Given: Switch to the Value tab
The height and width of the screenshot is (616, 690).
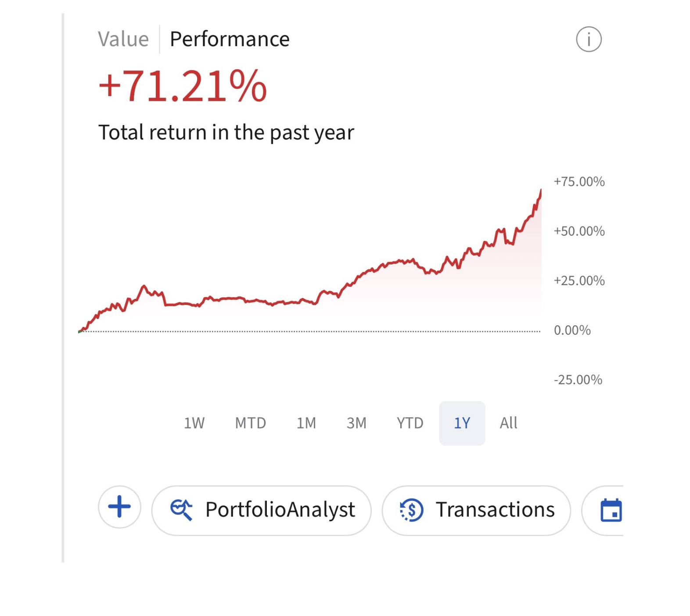Looking at the screenshot, I should pos(123,39).
